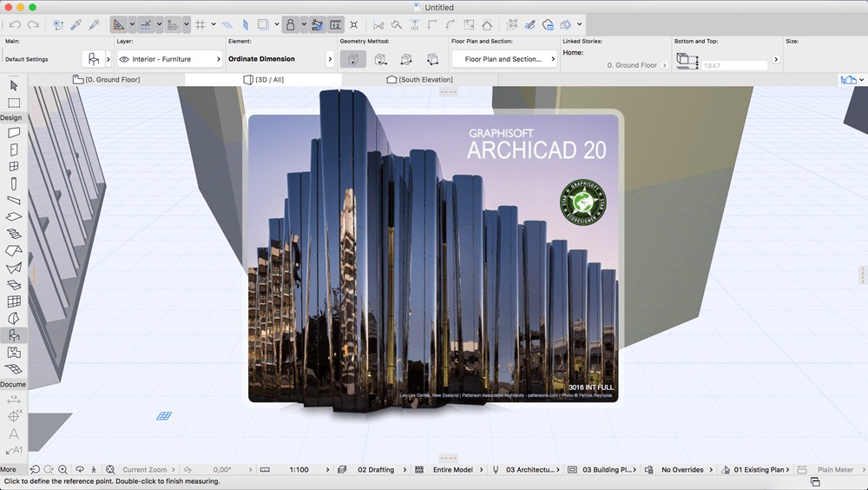Screen dimensions: 868x490
Task: Select the Arrow tool in toolbox
Action: tap(14, 85)
